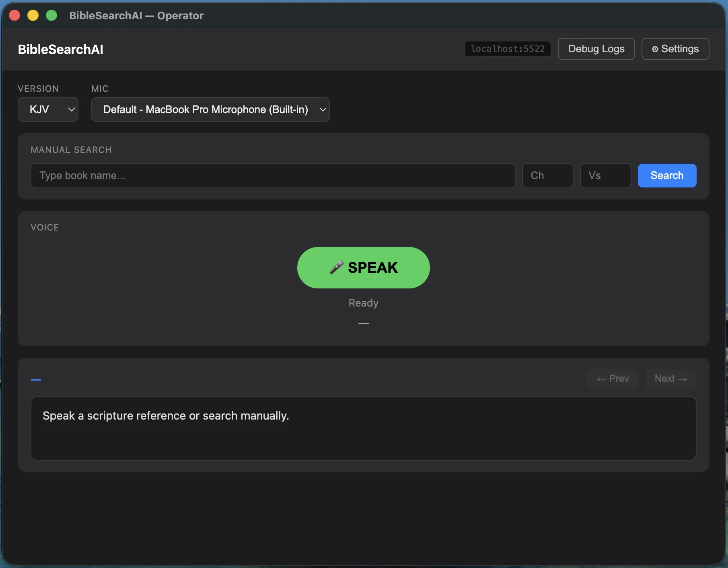Screen dimensions: 728x568
Task: Select the BibleSearchAI heading text
Action: 60,49
